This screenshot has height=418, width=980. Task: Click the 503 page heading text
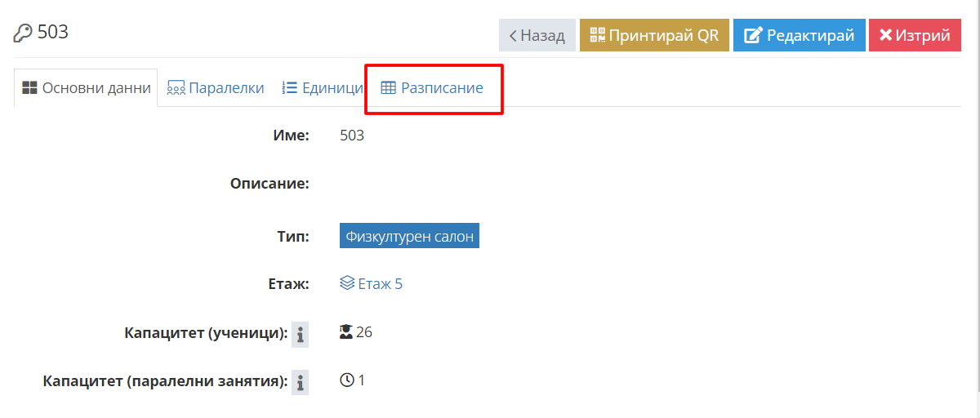(53, 33)
